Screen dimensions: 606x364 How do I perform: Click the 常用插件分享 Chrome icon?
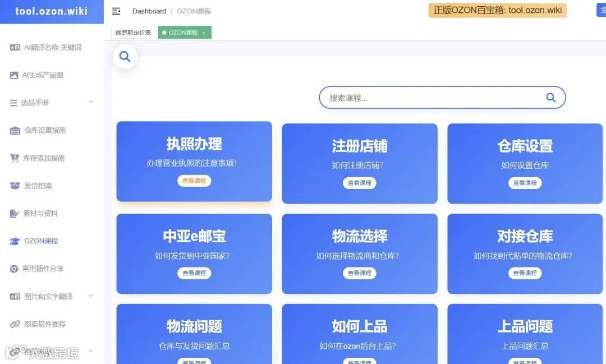click(x=14, y=269)
